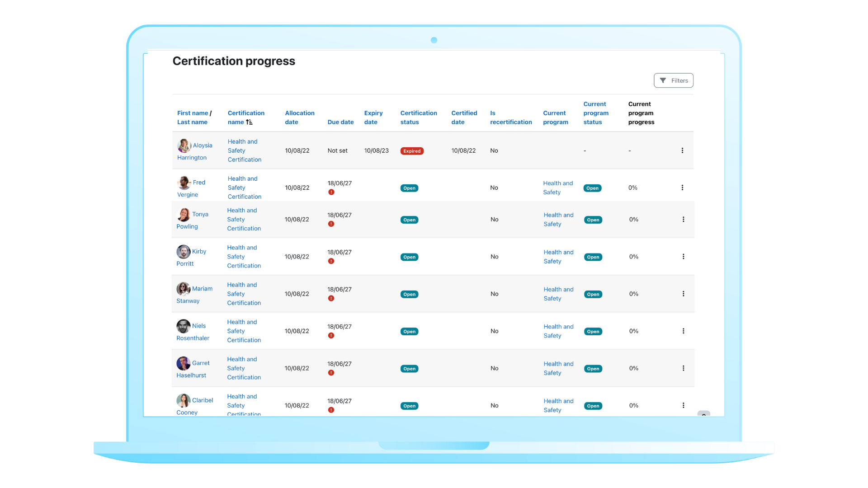Sort by the Last name header link
This screenshot has height=488, width=868.
192,122
